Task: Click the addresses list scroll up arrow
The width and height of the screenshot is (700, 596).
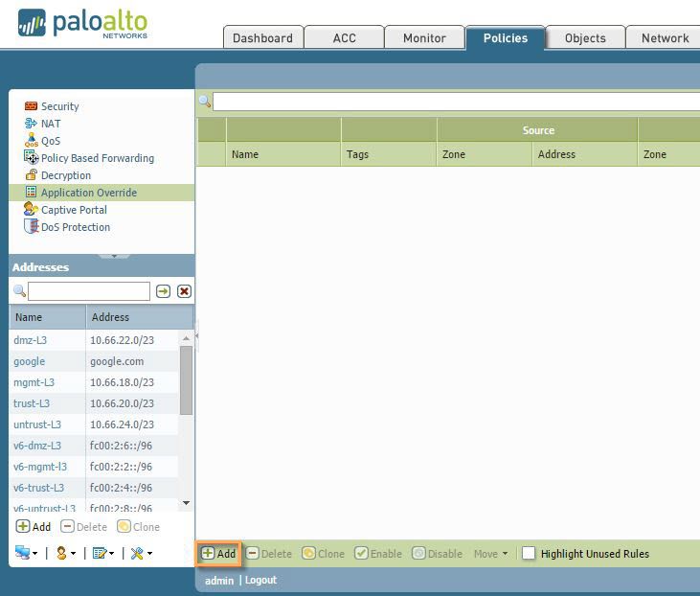Action: click(186, 338)
